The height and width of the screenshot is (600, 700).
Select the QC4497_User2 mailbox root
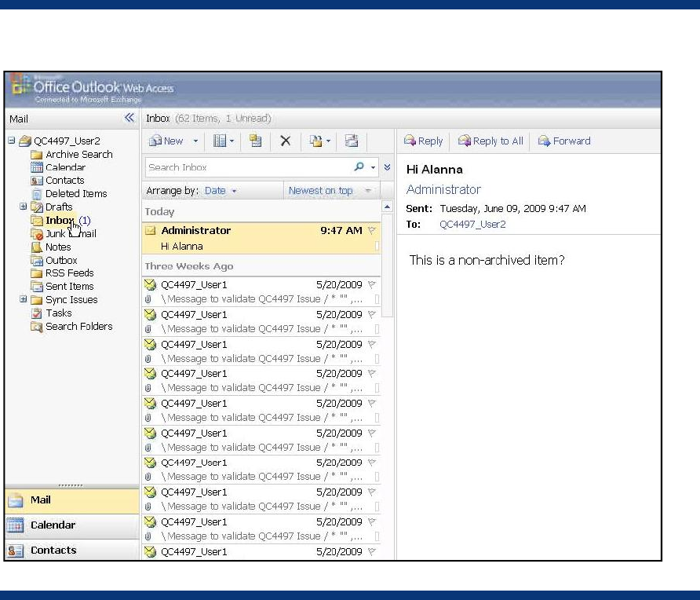(67, 141)
